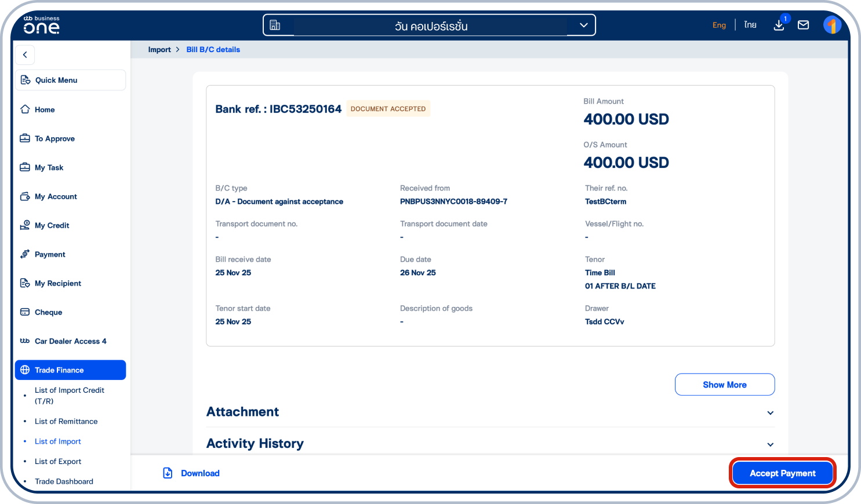Click the Accept Payment button
The width and height of the screenshot is (861, 504).
pos(782,473)
